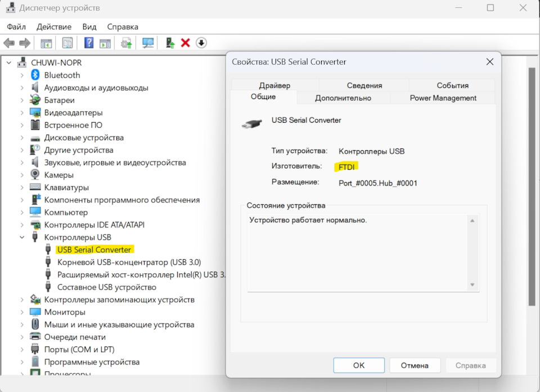Expand the Мониторы category
Viewport: 540px width, 392px height.
[21, 312]
